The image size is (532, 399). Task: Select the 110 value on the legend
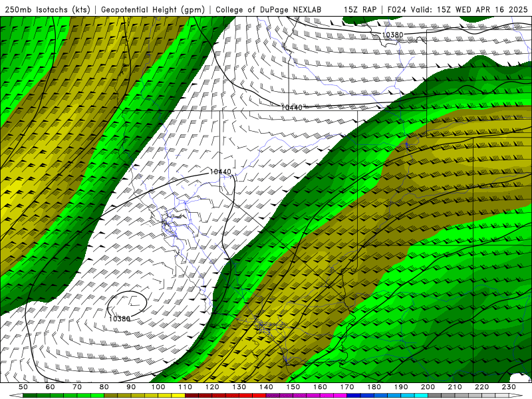186,387
